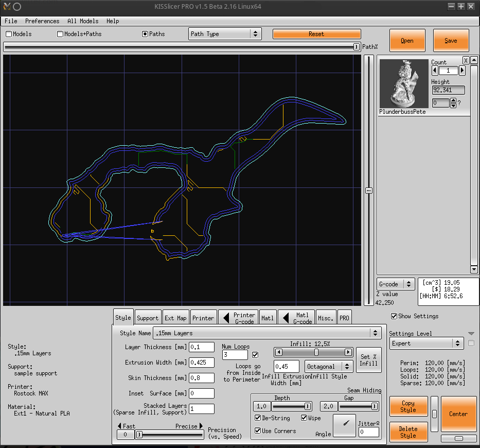Uncheck the Wipe option

point(304,418)
